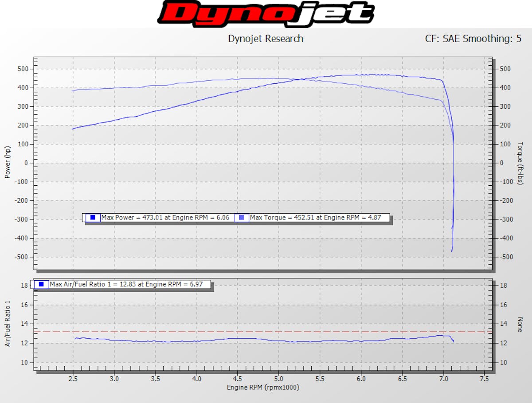Click the Max Air/Fuel Ratio legend square
Viewport: 532px width, 403px height.
coord(41,284)
